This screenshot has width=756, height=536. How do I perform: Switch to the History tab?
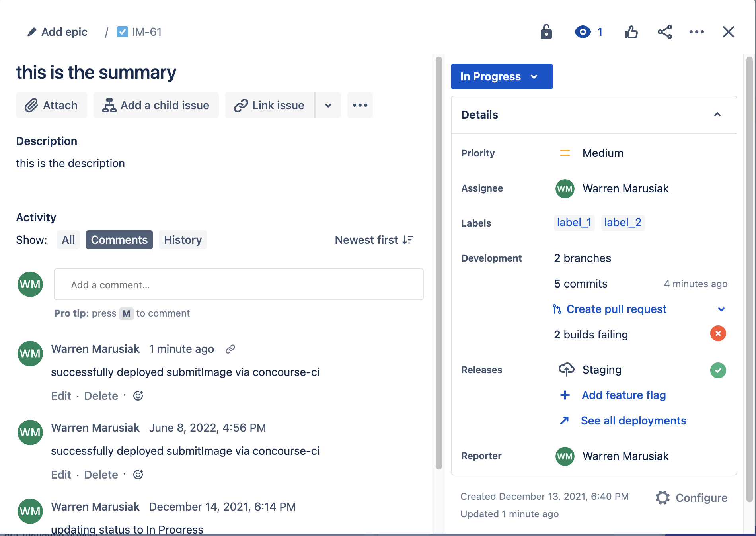183,240
